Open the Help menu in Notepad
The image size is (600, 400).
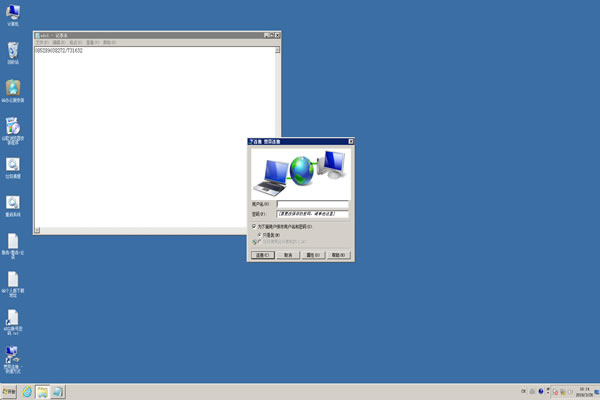coord(108,42)
